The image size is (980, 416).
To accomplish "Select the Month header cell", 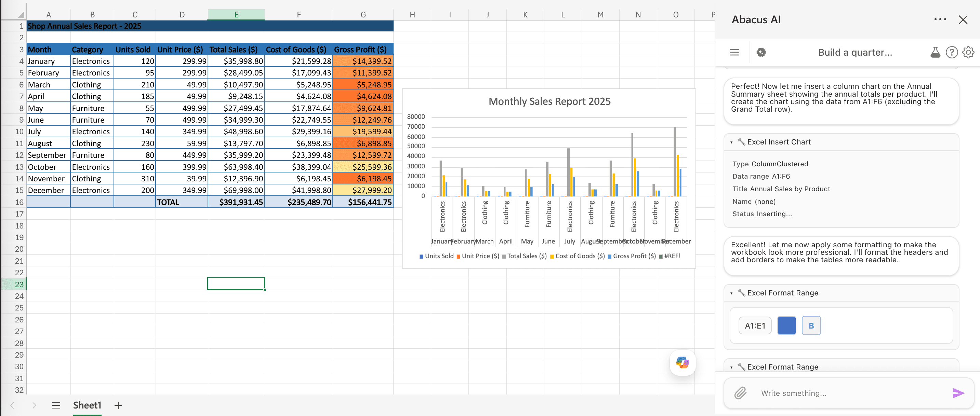I will [48, 50].
